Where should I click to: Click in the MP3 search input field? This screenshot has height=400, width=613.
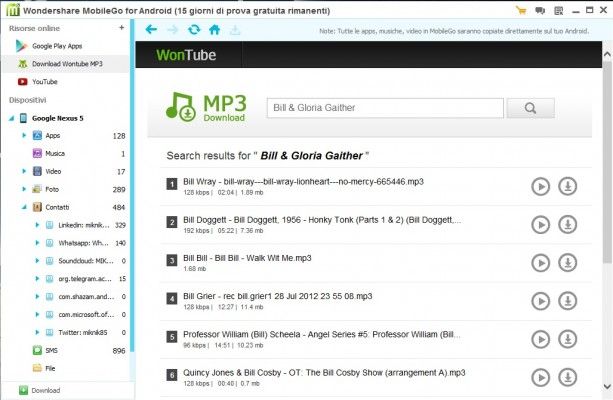click(x=385, y=108)
